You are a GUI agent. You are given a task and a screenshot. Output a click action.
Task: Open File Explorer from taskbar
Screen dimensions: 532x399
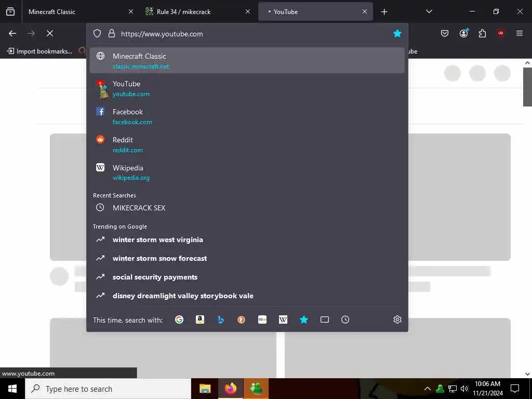pos(205,389)
